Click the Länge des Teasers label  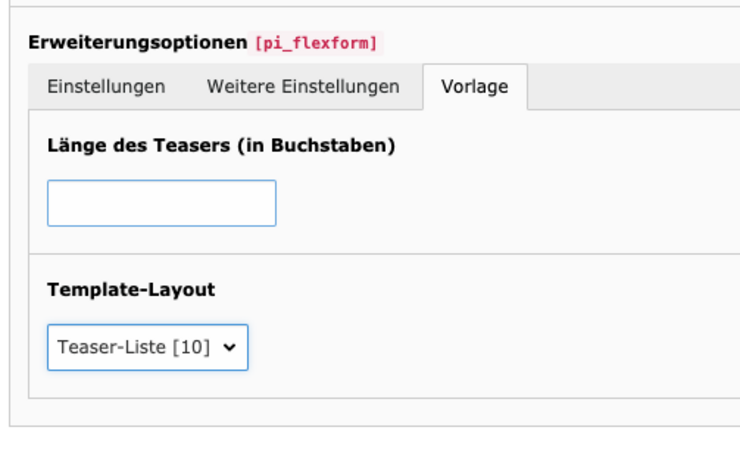(x=221, y=146)
